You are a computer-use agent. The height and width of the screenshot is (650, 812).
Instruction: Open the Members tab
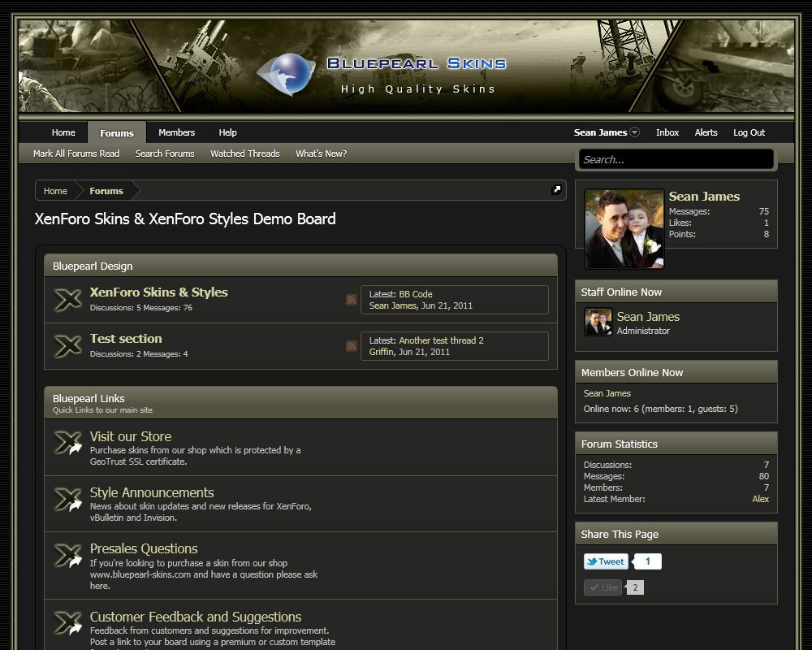pyautogui.click(x=176, y=132)
